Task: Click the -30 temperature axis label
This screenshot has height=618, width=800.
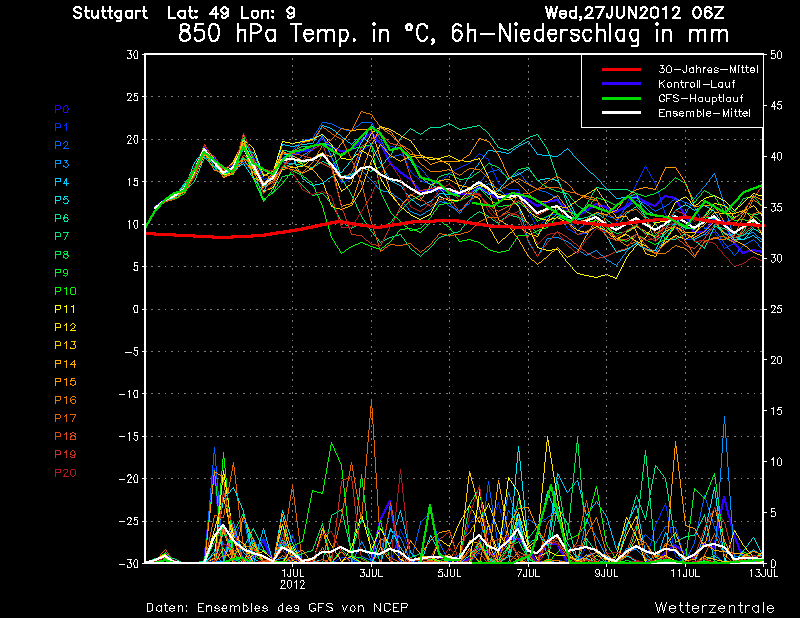Action: (129, 564)
